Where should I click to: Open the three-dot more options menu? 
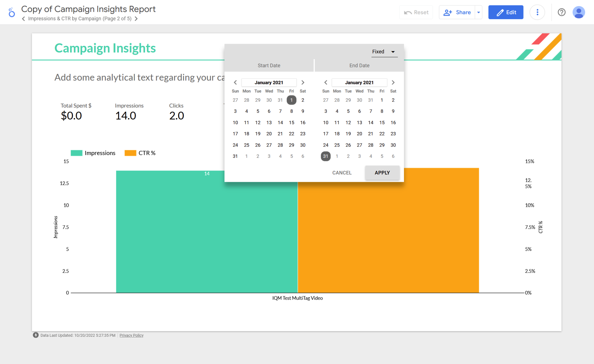(x=537, y=12)
